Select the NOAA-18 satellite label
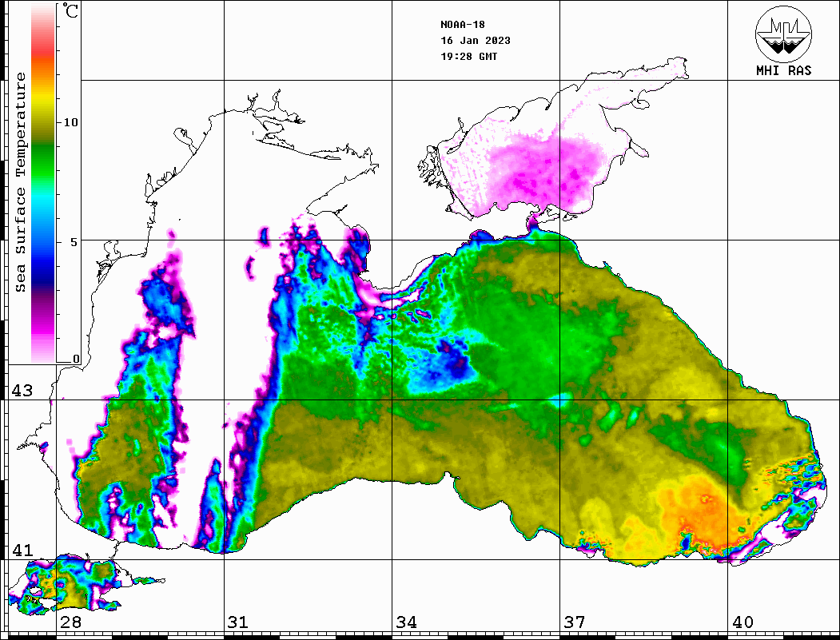 (463, 25)
